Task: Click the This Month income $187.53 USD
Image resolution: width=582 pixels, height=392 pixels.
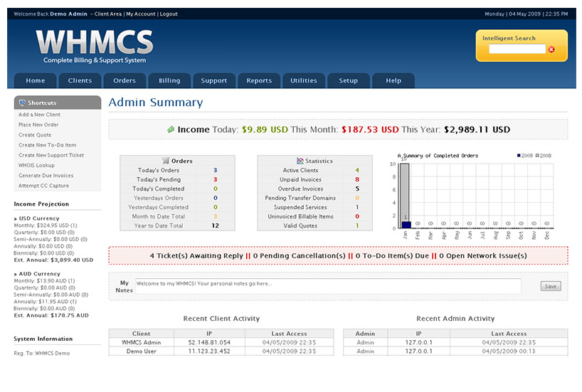Action: [370, 129]
